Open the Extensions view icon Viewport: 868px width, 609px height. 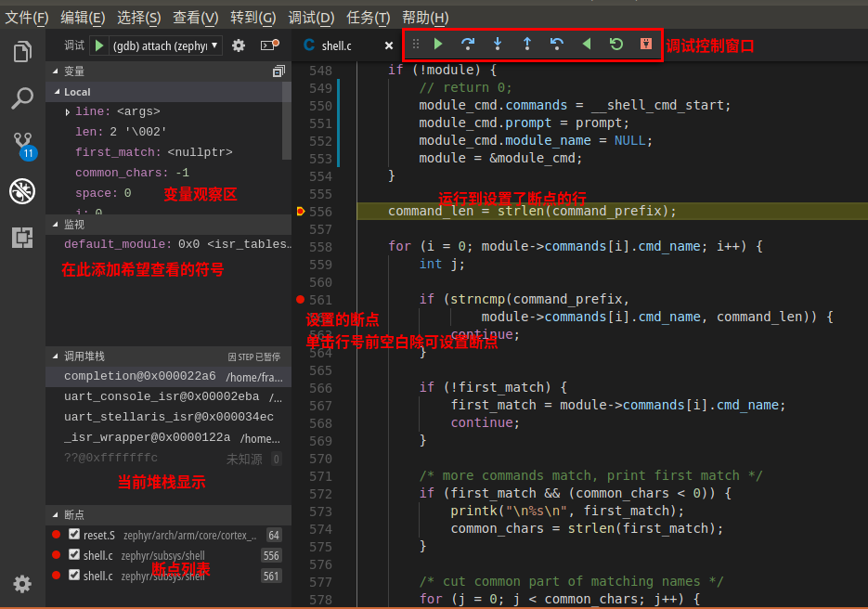(x=22, y=238)
